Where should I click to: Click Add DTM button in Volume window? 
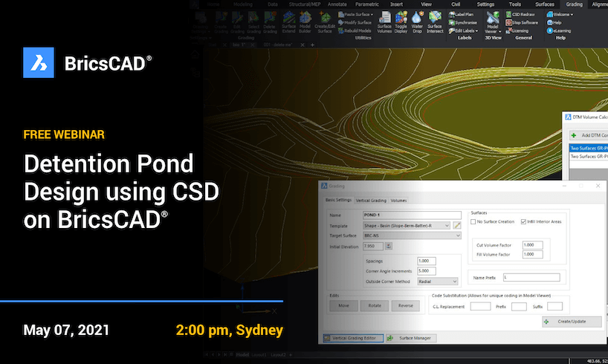[589, 135]
